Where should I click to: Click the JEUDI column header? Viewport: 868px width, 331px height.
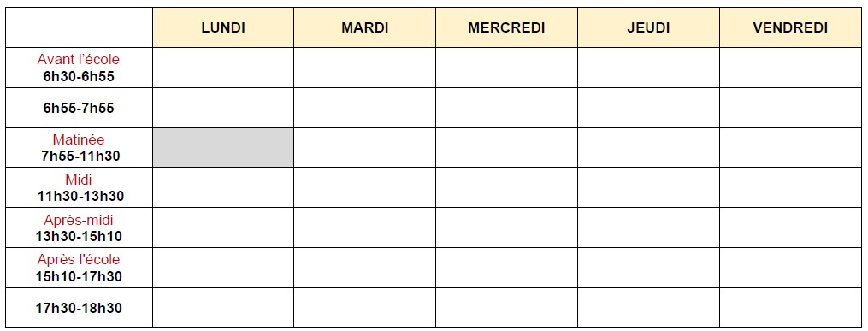tap(648, 27)
